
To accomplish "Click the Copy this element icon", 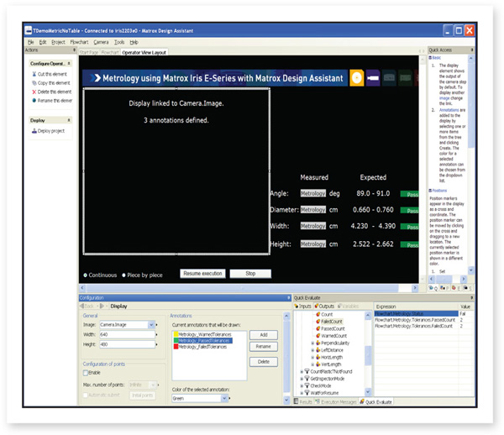I will tap(34, 83).
